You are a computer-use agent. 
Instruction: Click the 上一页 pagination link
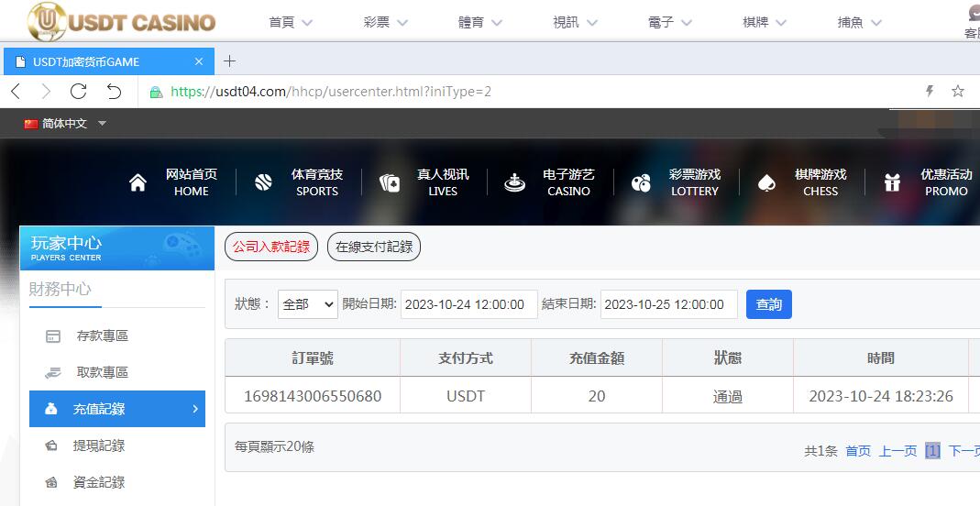click(897, 451)
